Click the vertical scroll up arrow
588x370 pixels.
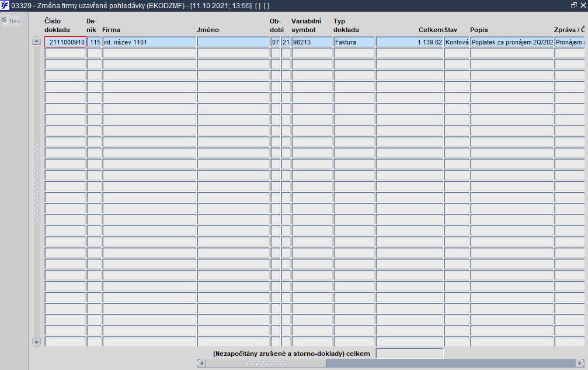(36, 42)
